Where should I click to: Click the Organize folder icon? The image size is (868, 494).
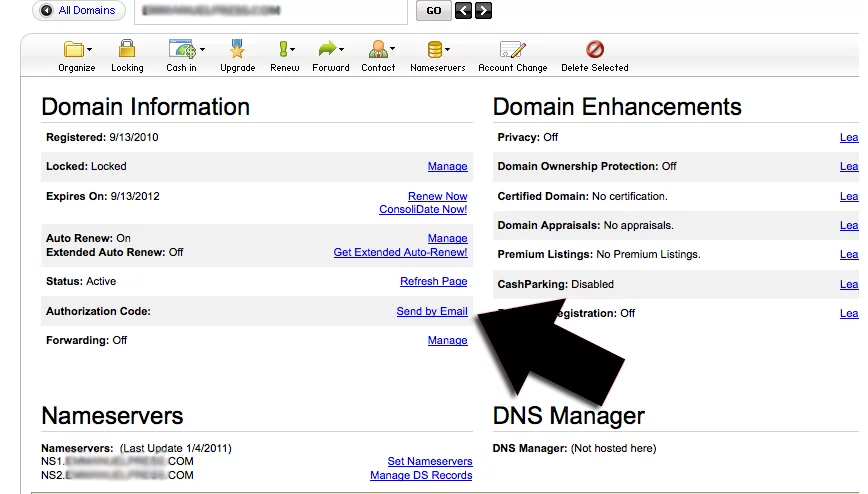(x=75, y=50)
